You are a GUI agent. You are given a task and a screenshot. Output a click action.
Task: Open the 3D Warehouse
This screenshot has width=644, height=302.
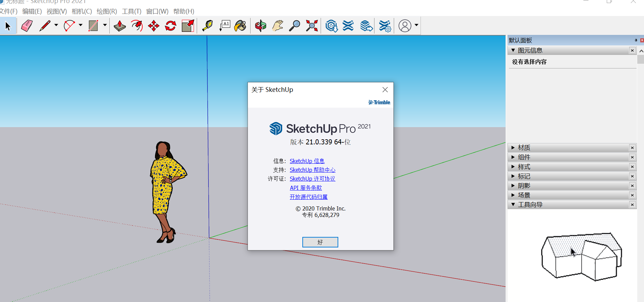[331, 26]
